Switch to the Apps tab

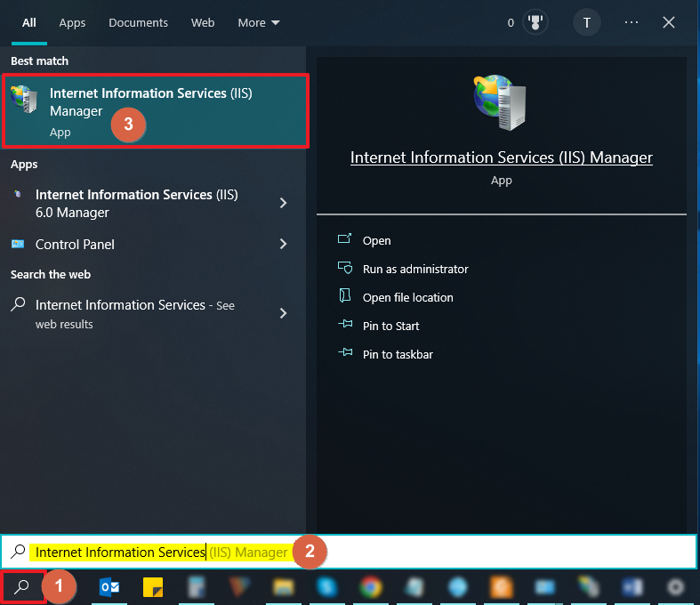pyautogui.click(x=72, y=23)
